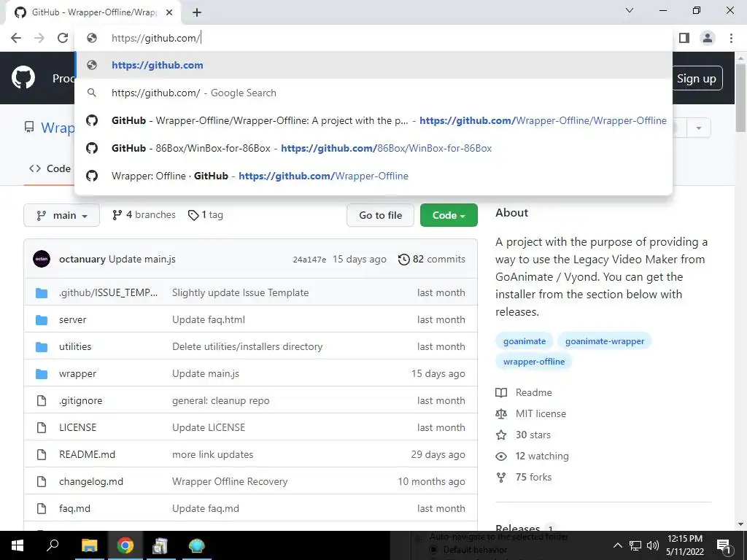Image resolution: width=747 pixels, height=560 pixels.
Task: Open the server folder
Action: point(72,319)
